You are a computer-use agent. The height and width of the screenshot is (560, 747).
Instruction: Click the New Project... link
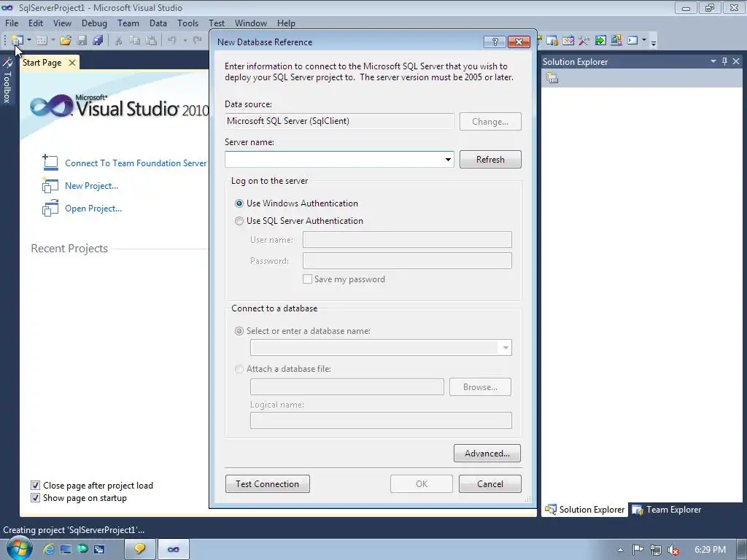91,186
